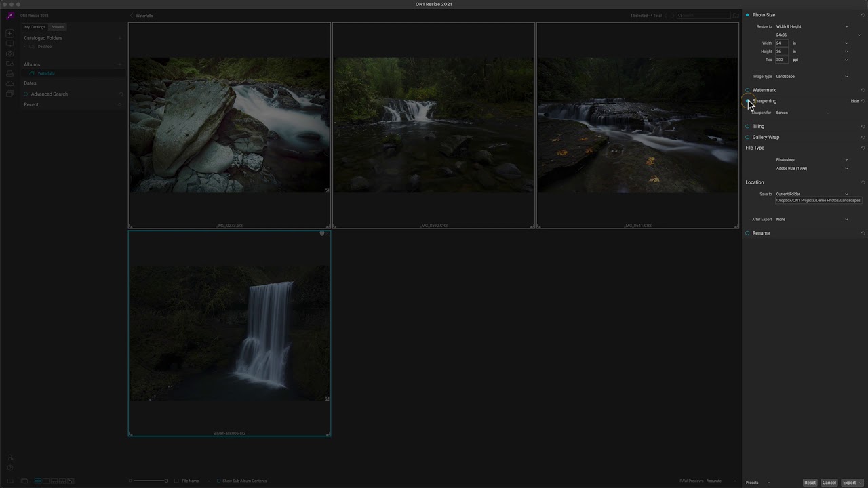Reset the Rename section
The image size is (868, 488).
(x=863, y=233)
